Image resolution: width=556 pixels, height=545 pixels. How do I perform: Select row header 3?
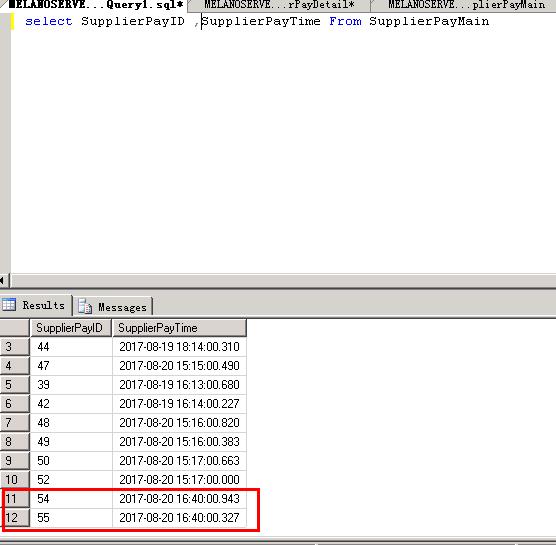tap(15, 346)
